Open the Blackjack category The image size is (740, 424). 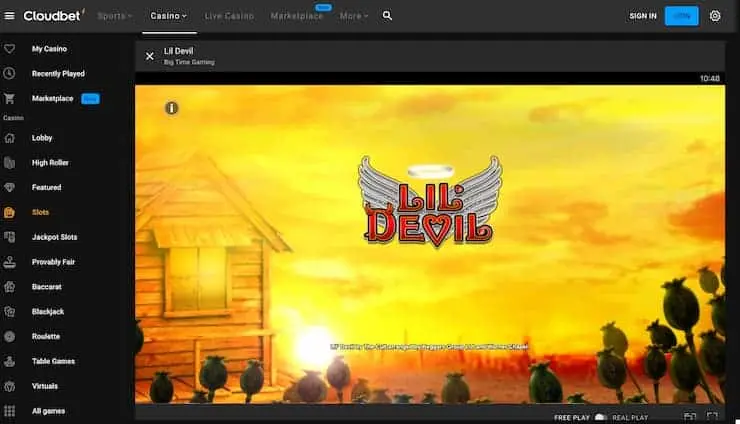point(48,312)
